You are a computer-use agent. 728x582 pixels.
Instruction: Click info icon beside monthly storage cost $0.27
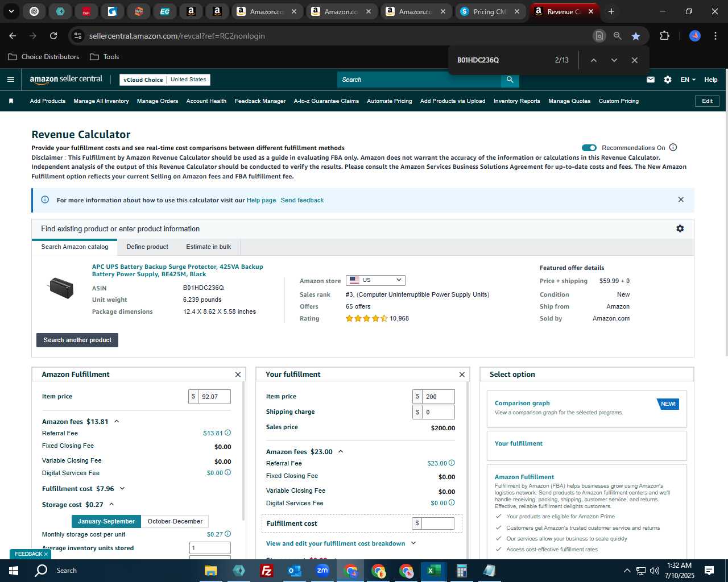click(x=228, y=534)
